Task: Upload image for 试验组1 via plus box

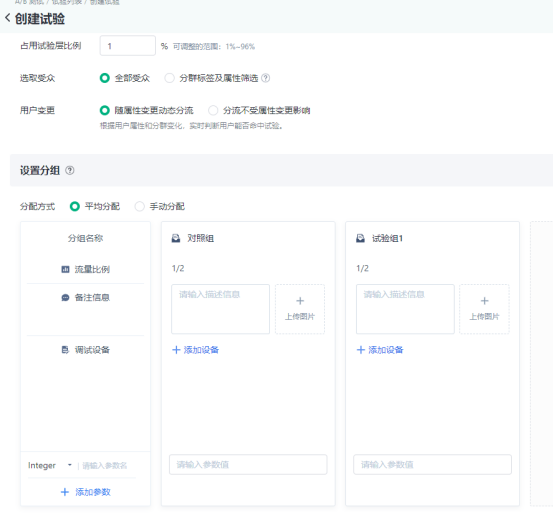Action: (484, 309)
